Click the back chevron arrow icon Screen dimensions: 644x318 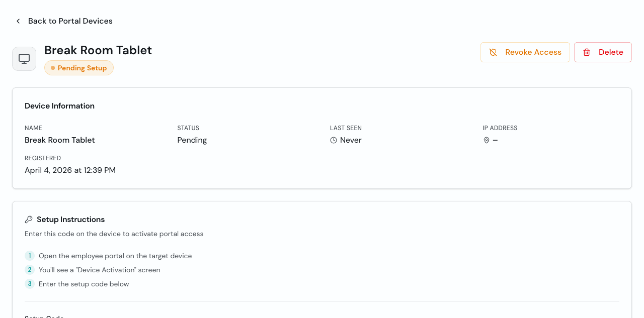pos(18,21)
